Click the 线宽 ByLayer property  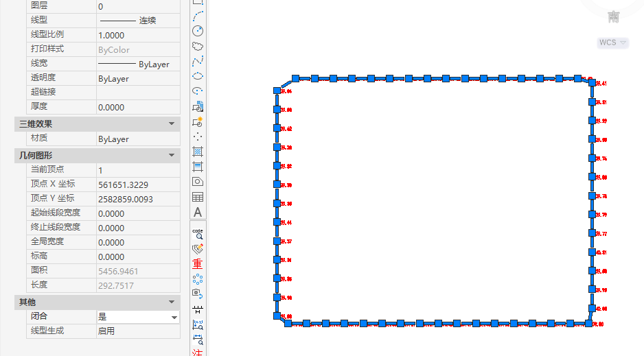point(137,64)
